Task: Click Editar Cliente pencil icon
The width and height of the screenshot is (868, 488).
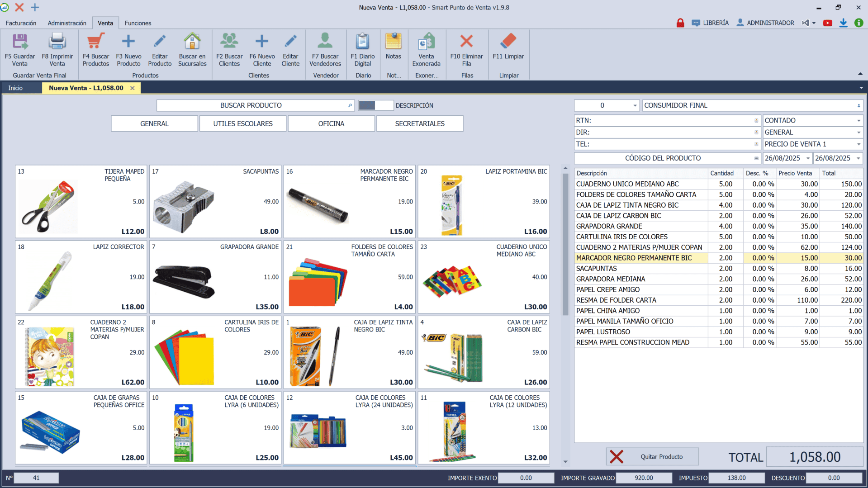Action: point(290,41)
